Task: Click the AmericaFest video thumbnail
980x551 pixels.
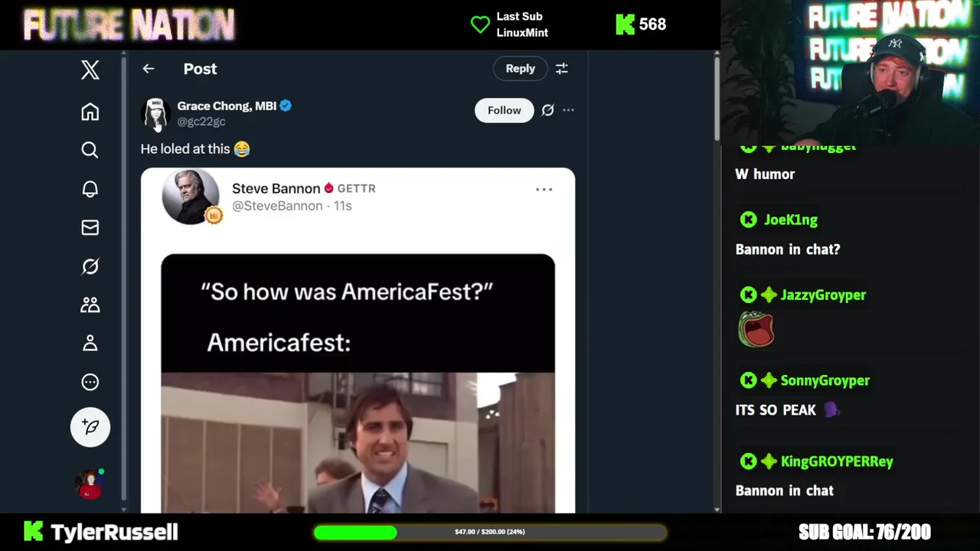Action: pyautogui.click(x=358, y=383)
